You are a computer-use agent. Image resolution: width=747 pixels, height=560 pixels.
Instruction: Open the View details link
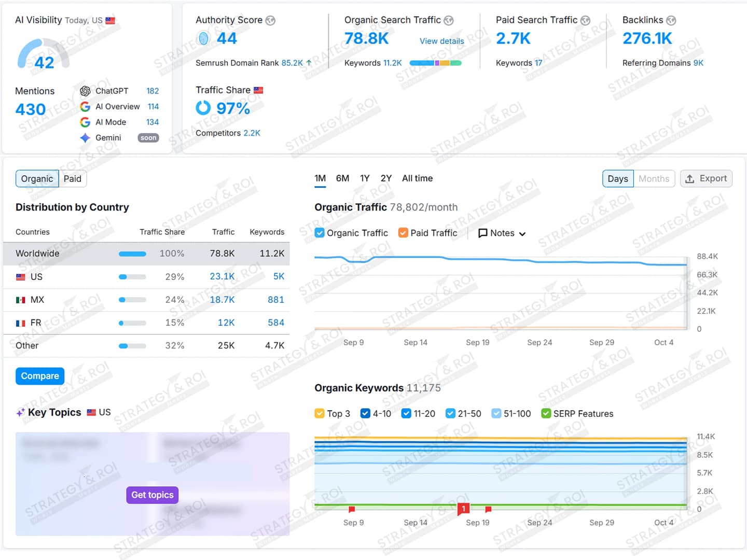[x=441, y=41]
